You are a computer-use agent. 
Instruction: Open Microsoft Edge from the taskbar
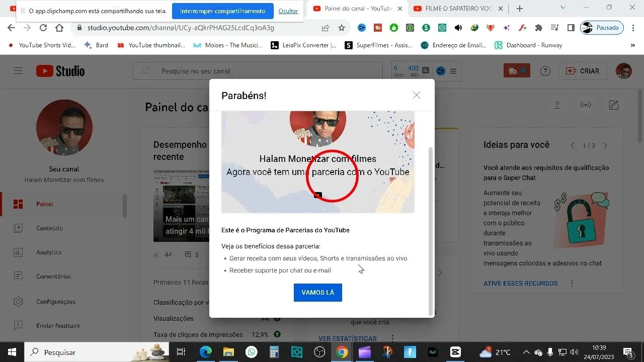point(206,352)
